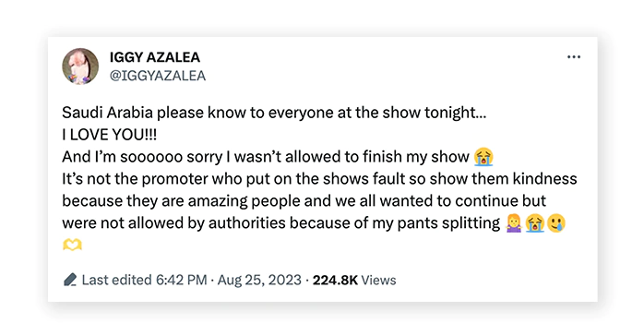Click the Aug 25, 2023 date

pos(259,280)
